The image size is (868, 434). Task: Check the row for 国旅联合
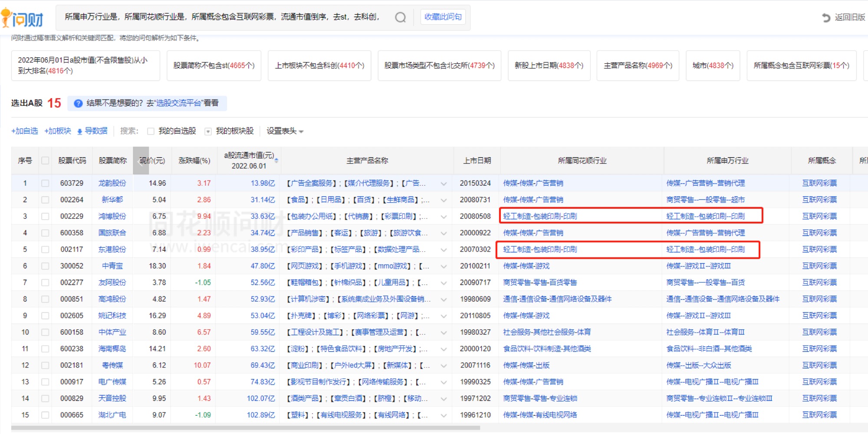pos(45,233)
